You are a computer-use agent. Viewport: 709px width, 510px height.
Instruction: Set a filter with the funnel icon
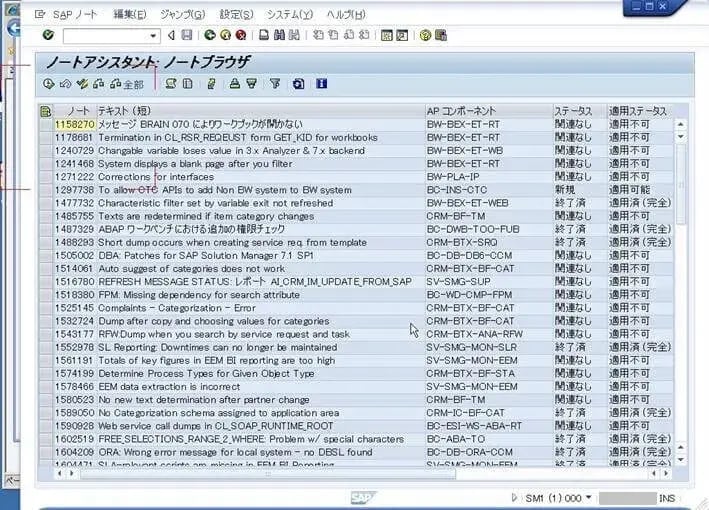tap(275, 84)
